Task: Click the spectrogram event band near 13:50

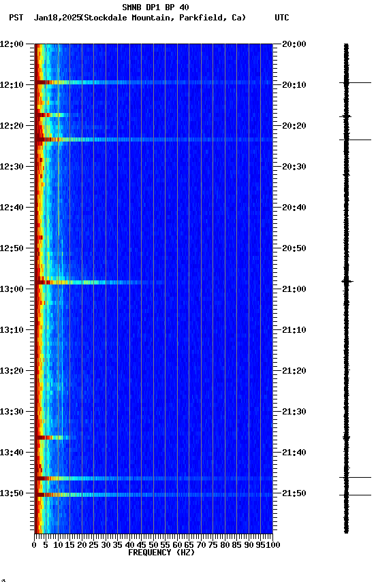Action: click(x=153, y=495)
